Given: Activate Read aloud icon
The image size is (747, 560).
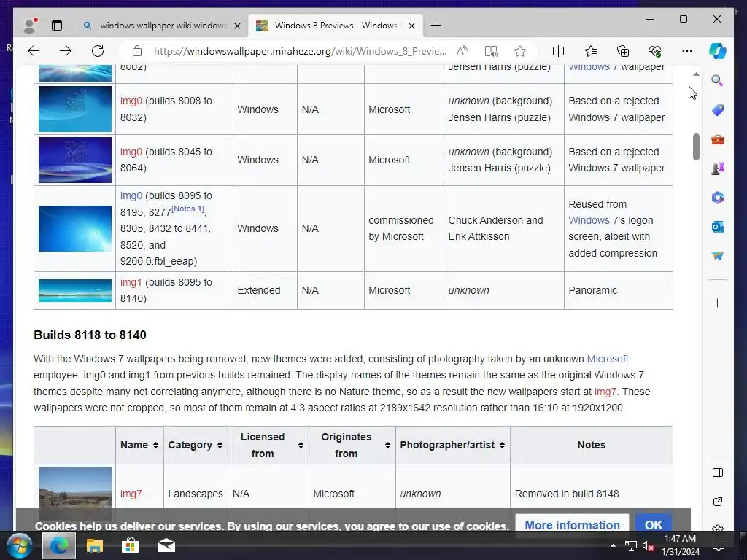Looking at the screenshot, I should (x=462, y=51).
